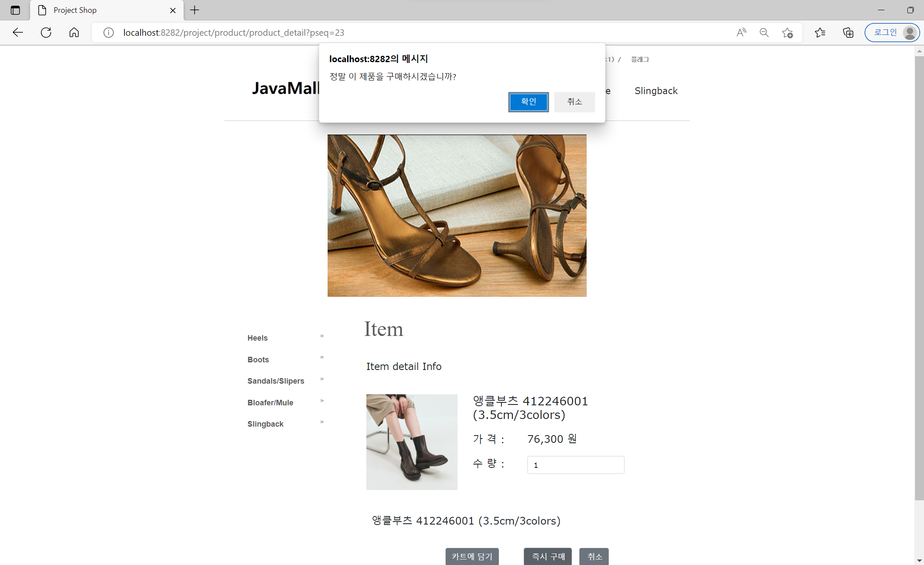Open browser home page
This screenshot has height=565, width=924.
click(x=74, y=32)
